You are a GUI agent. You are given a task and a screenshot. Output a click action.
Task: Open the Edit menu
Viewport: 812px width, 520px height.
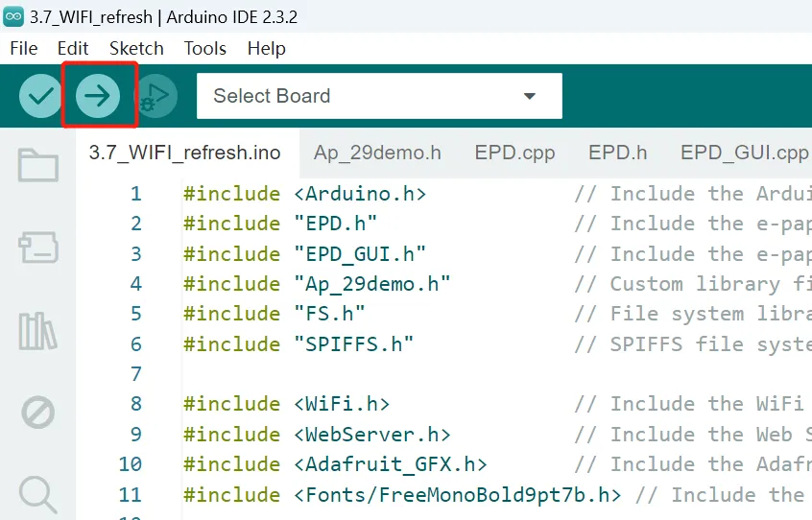[73, 49]
